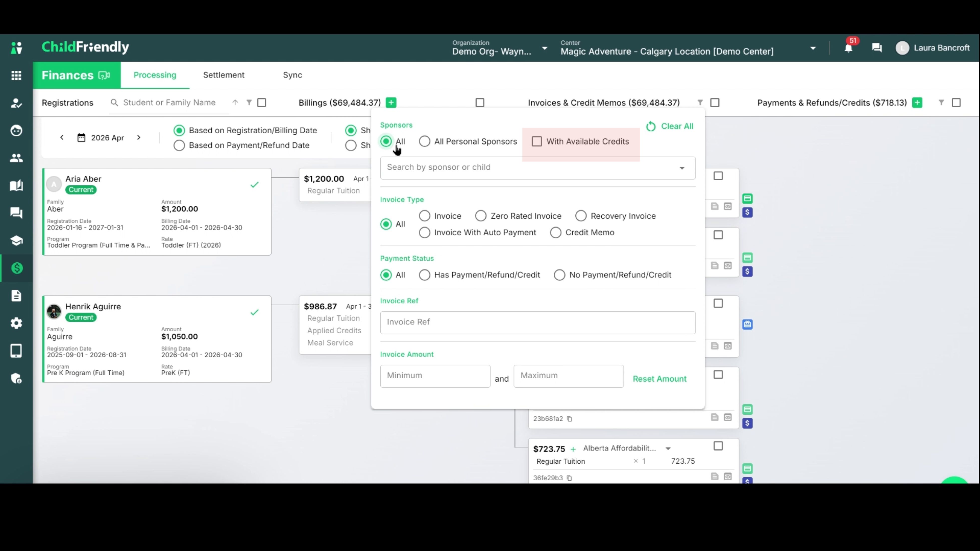
Task: Switch to the Settlement tab
Action: 224,75
